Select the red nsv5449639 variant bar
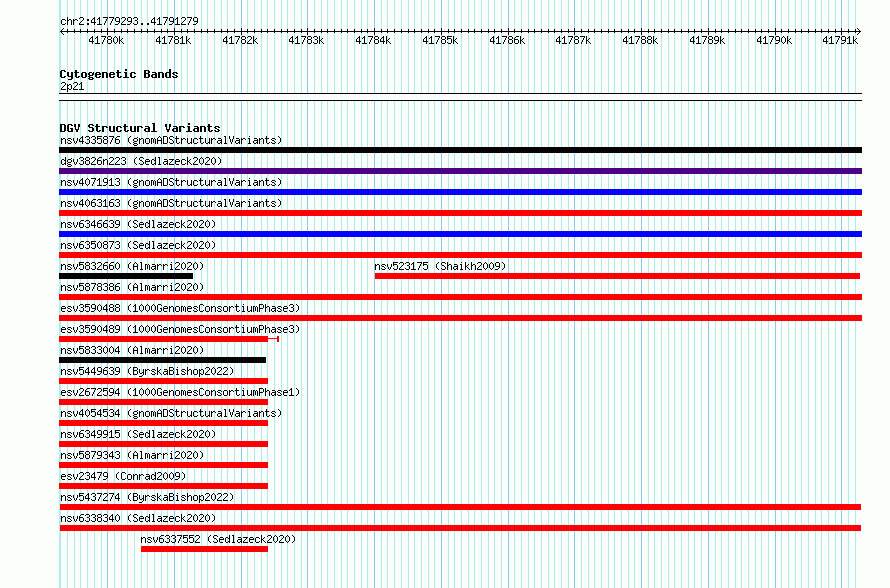The height and width of the screenshot is (588, 890). (x=163, y=381)
